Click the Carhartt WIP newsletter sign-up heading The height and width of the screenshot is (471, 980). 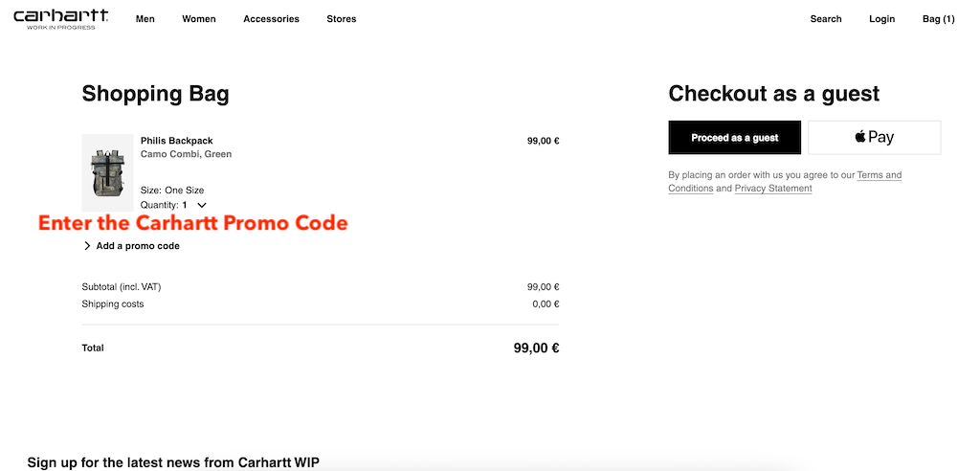coord(173,462)
